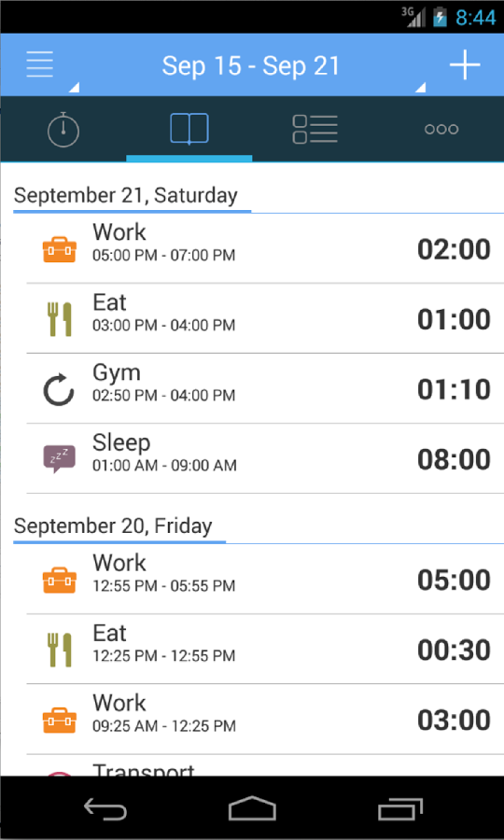Open the Android recent apps button

point(399,808)
